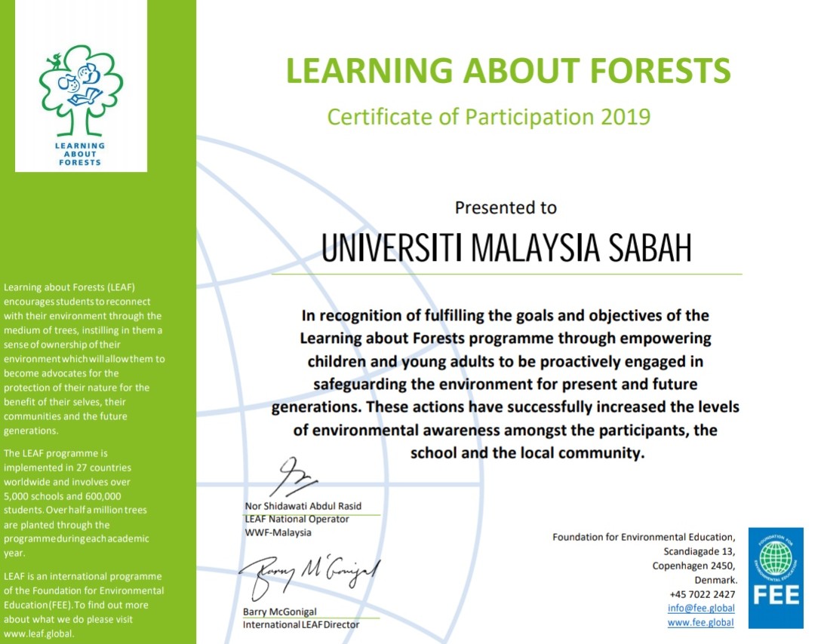
Task: Select the Barry McGonigal printed name
Action: tap(280, 612)
